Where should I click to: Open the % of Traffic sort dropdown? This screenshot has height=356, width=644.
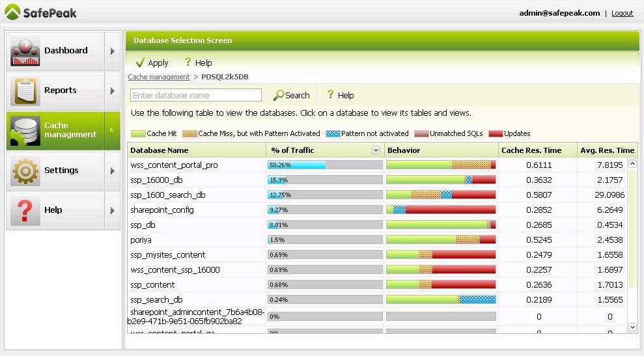pos(376,150)
